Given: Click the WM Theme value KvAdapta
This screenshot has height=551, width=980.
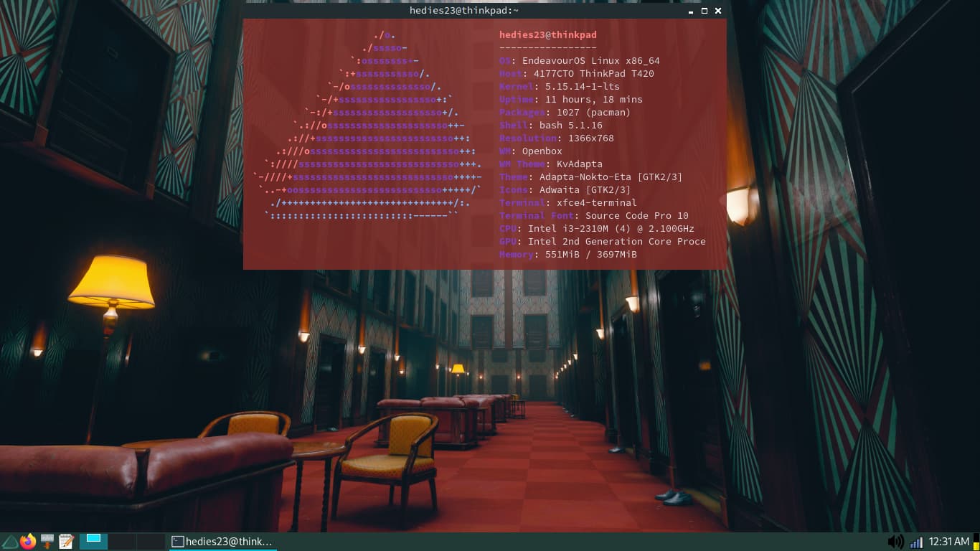Looking at the screenshot, I should point(580,164).
